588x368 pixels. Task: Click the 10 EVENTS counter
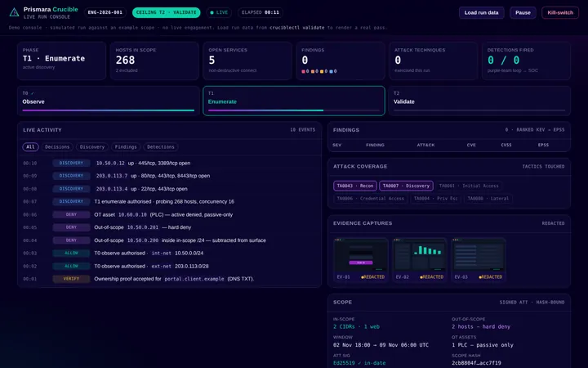click(x=303, y=130)
